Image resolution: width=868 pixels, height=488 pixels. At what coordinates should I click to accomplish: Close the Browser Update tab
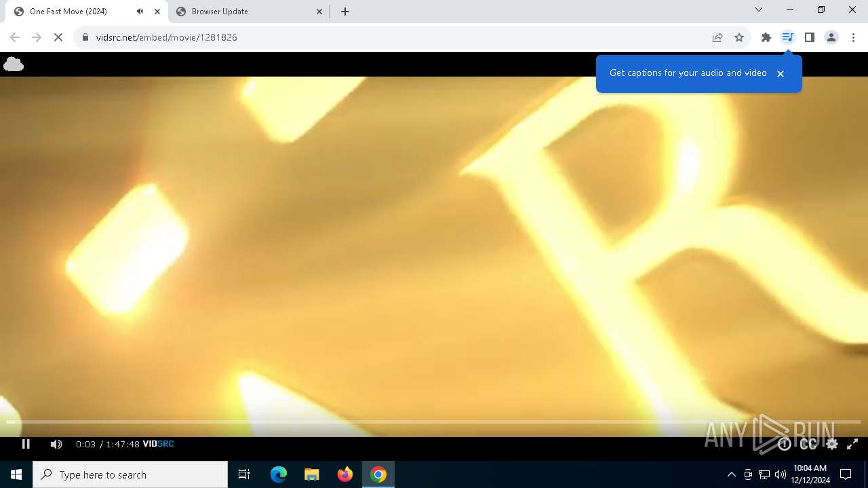point(319,12)
